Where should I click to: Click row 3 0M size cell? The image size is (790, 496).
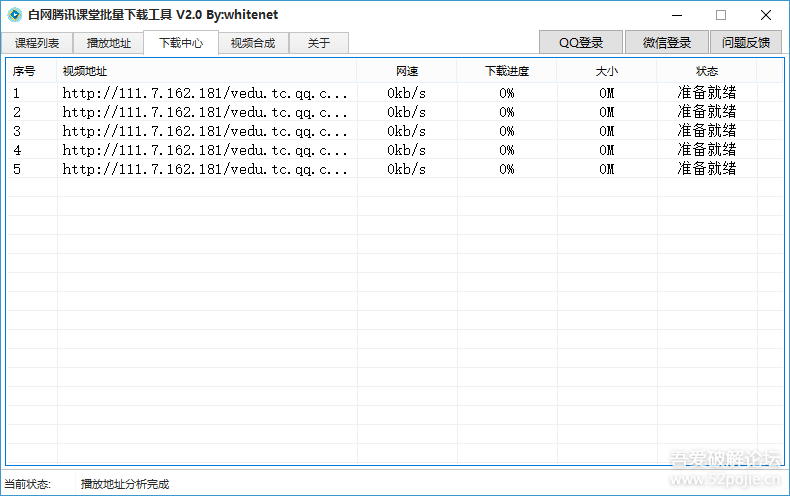(607, 131)
